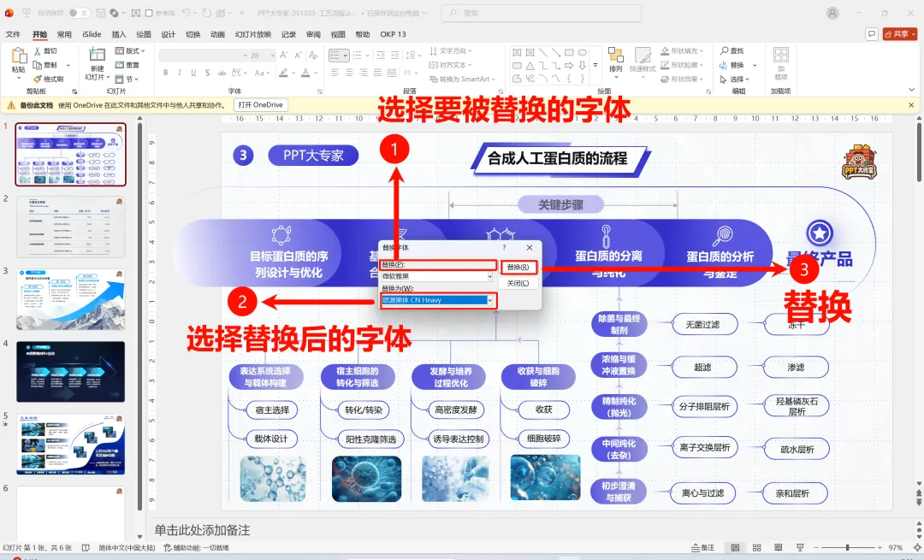Open the font name dropdown
The width and height of the screenshot is (924, 560).
(246, 56)
